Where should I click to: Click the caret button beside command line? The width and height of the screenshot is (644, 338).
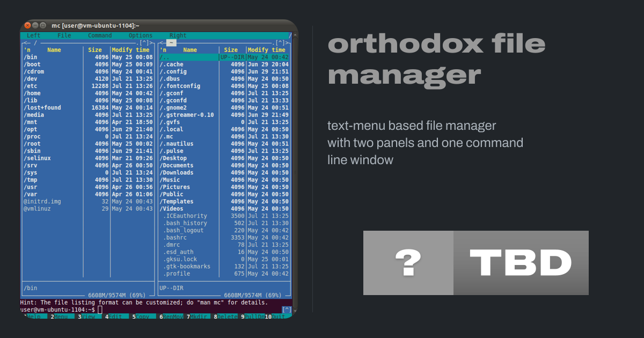tap(287, 310)
